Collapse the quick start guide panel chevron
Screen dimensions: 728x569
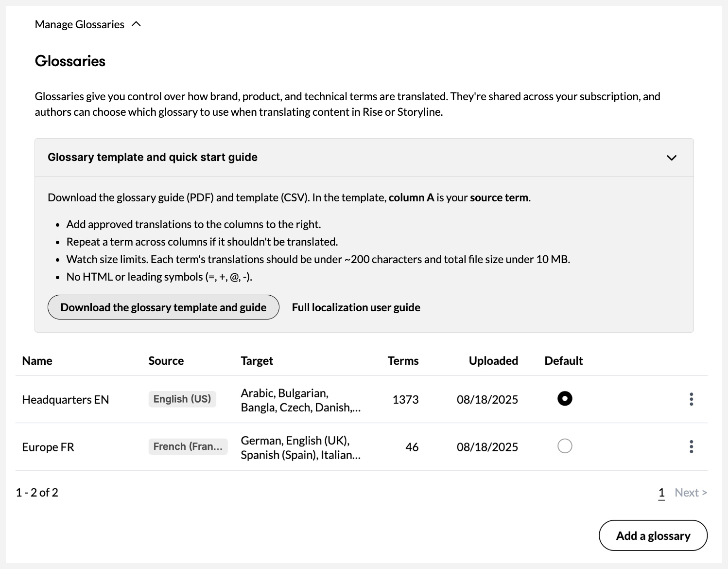click(x=671, y=158)
